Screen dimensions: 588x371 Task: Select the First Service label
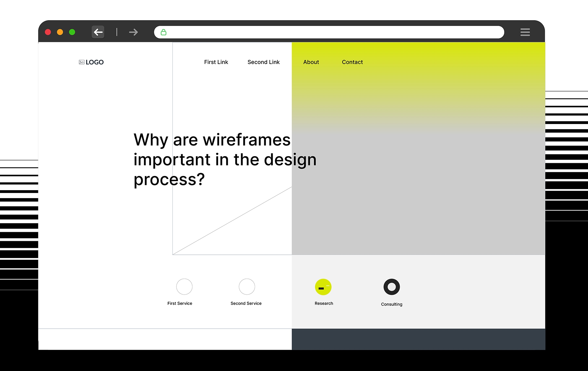click(180, 303)
